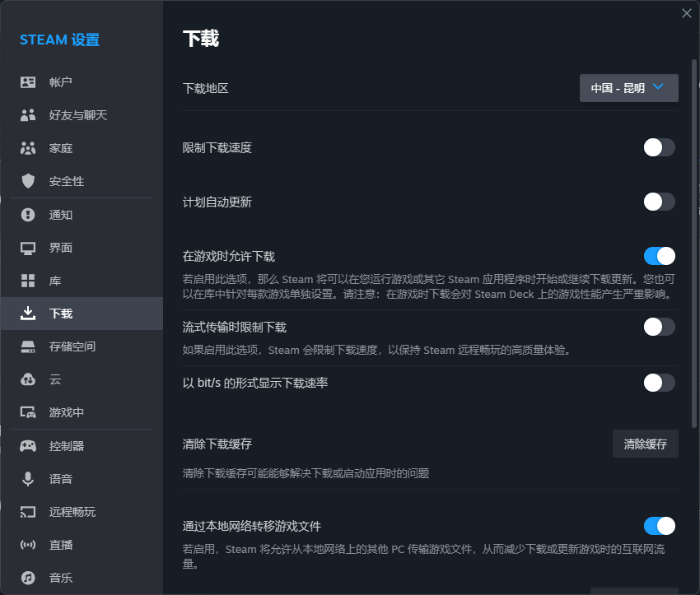Click the 通知 exclamation icon

click(28, 215)
